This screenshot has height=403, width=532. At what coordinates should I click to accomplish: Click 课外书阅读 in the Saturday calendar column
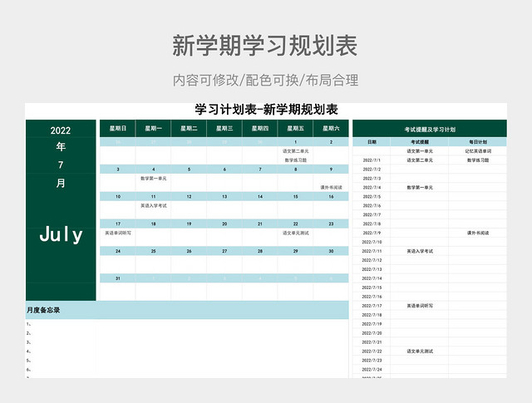click(x=331, y=187)
